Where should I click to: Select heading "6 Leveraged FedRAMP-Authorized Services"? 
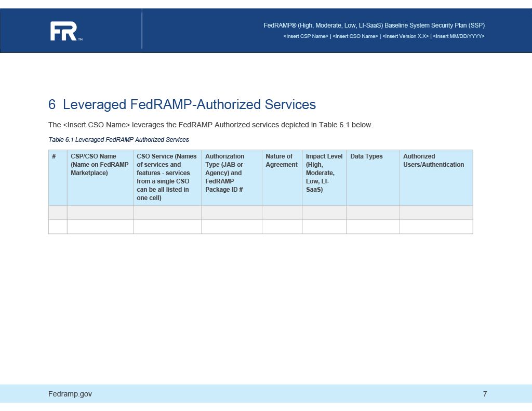(182, 104)
